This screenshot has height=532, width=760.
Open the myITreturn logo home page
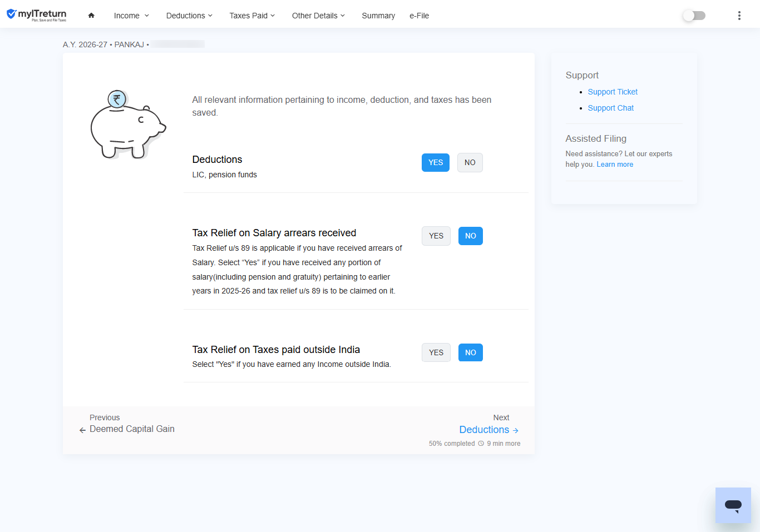[36, 15]
